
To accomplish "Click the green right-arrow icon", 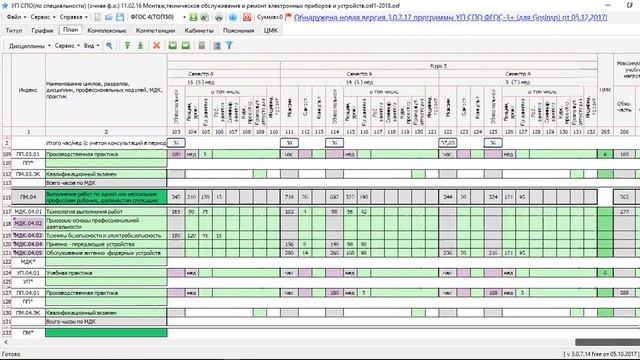I will [x=186, y=46].
